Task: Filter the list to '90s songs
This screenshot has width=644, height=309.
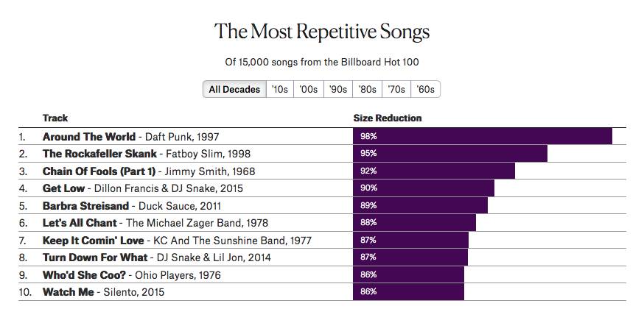Action: [x=338, y=89]
